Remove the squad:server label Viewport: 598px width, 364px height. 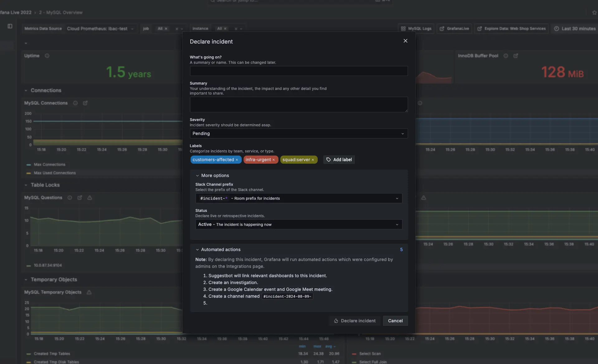(313, 160)
